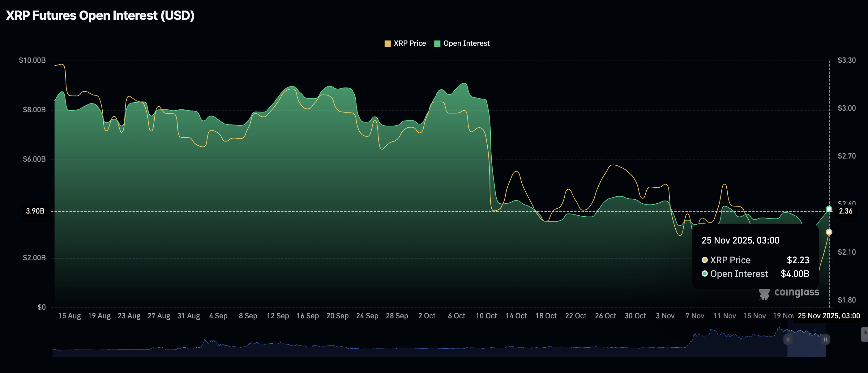The height and width of the screenshot is (373, 868).
Task: Click the right pause-style handle on navigator
Action: [825, 340]
